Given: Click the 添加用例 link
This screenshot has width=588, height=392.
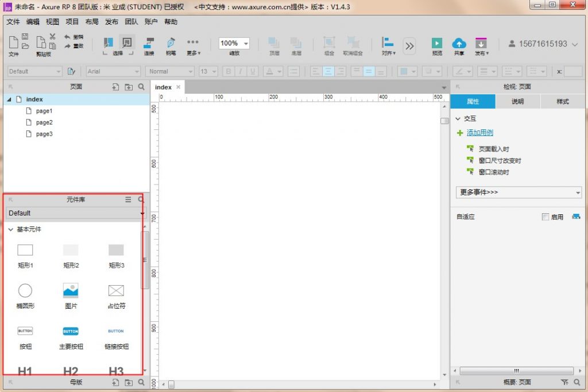Looking at the screenshot, I should point(480,133).
